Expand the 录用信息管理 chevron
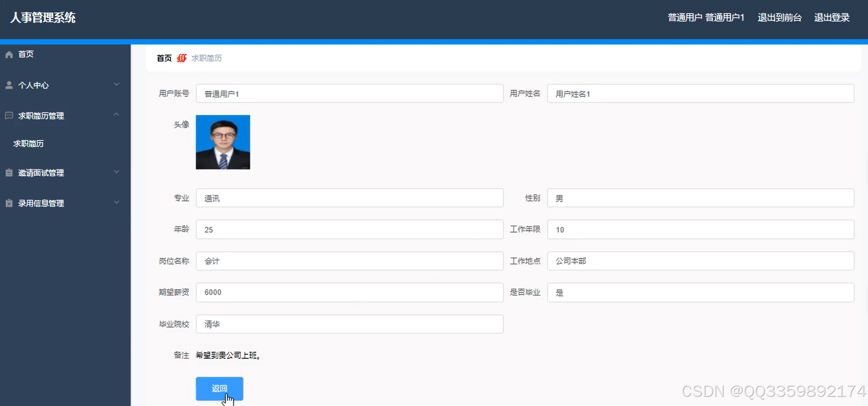The image size is (868, 406). [117, 202]
